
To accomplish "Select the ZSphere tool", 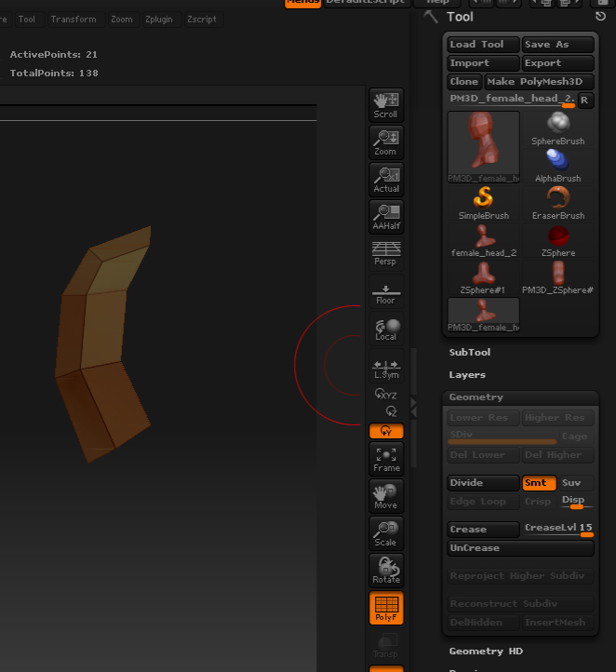I will 557,240.
